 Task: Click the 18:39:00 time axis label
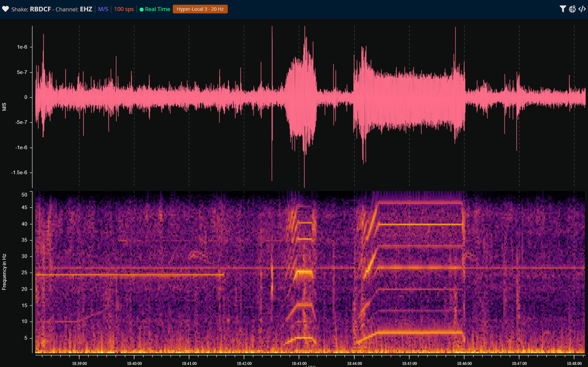[x=79, y=363]
